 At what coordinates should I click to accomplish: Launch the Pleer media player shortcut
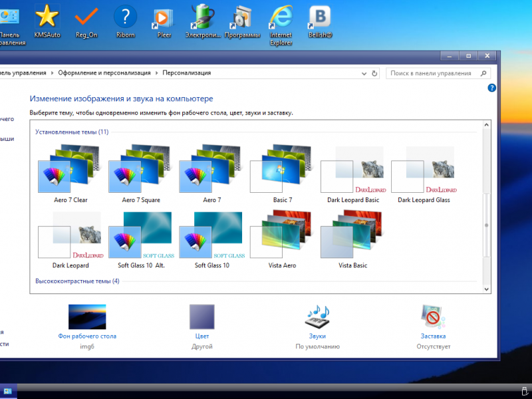coord(164,19)
